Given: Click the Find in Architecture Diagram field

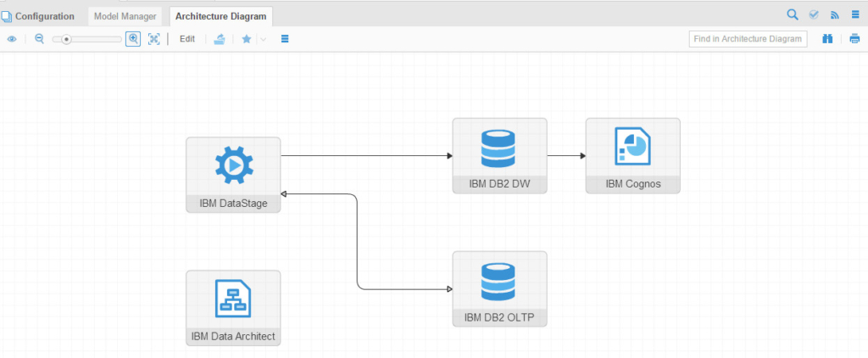Looking at the screenshot, I should [x=748, y=39].
